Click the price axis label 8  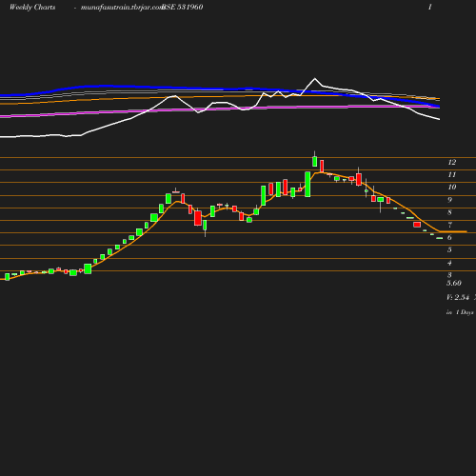pos(449,212)
